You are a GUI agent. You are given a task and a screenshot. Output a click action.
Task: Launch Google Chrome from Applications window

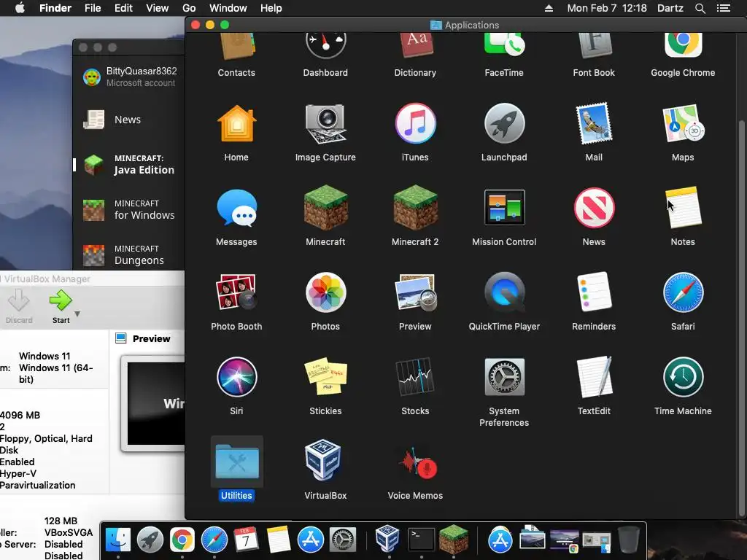click(683, 47)
